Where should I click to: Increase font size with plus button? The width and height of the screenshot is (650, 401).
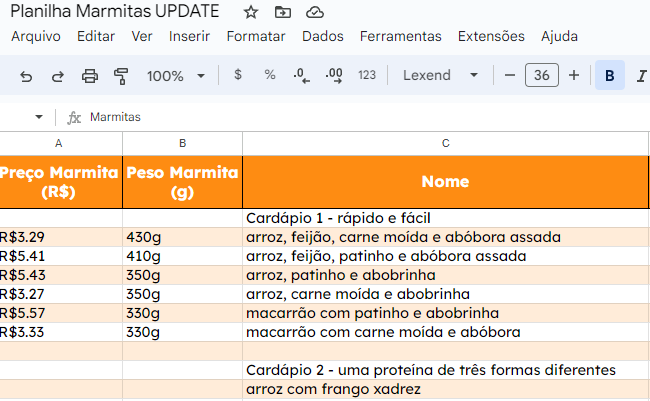(x=574, y=75)
